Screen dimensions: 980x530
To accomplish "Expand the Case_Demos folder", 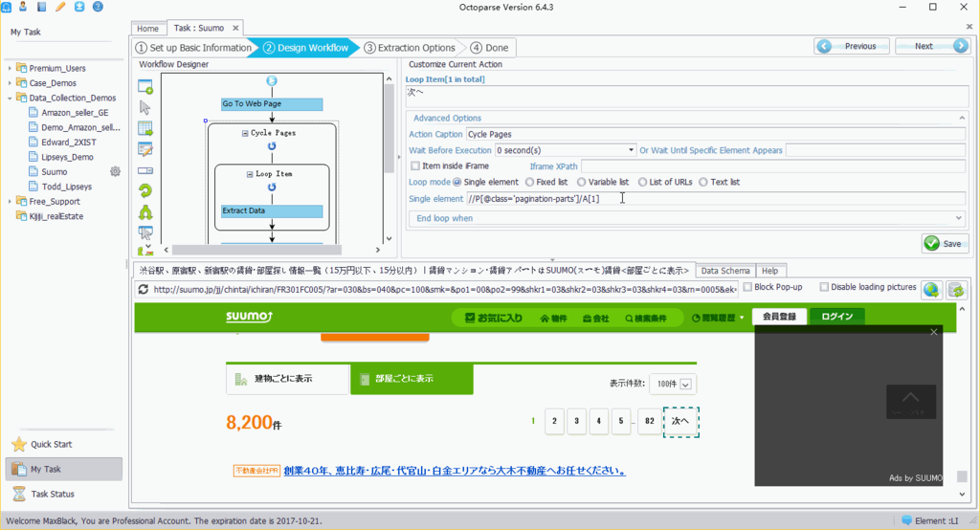I will [x=10, y=83].
